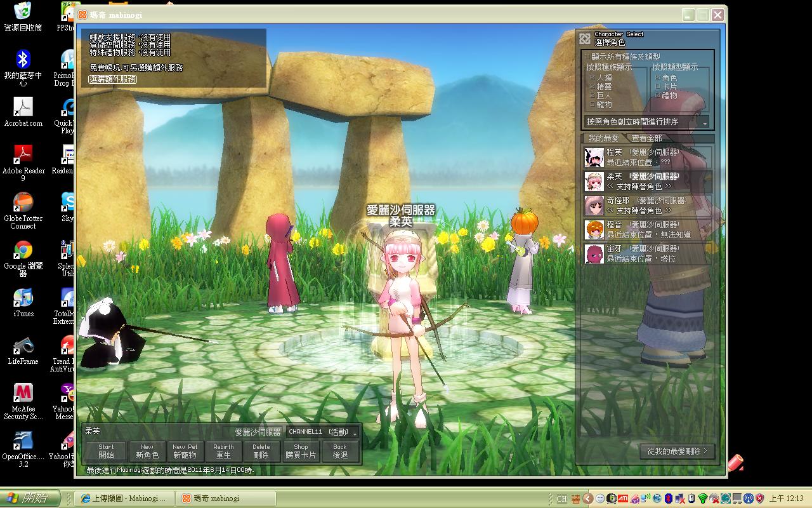Click the Rebirth 重生 button
Image resolution: width=812 pixels, height=508 pixels.
(x=223, y=451)
